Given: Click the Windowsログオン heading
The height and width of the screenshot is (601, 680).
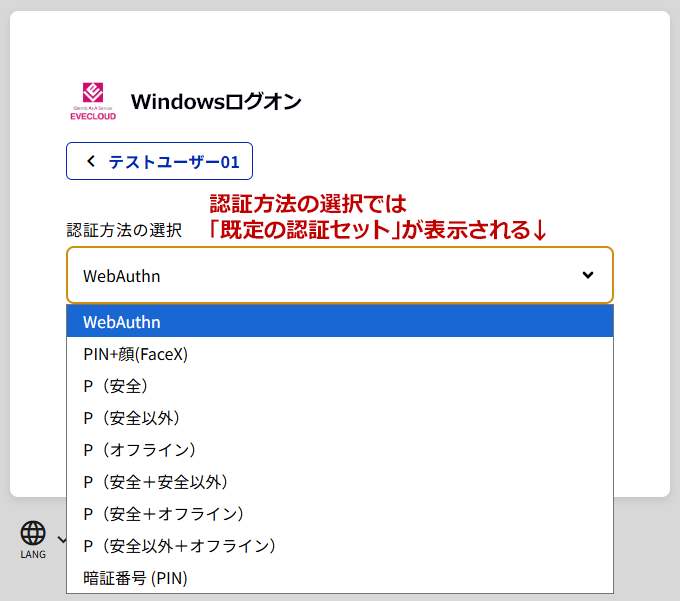Looking at the screenshot, I should click(216, 101).
